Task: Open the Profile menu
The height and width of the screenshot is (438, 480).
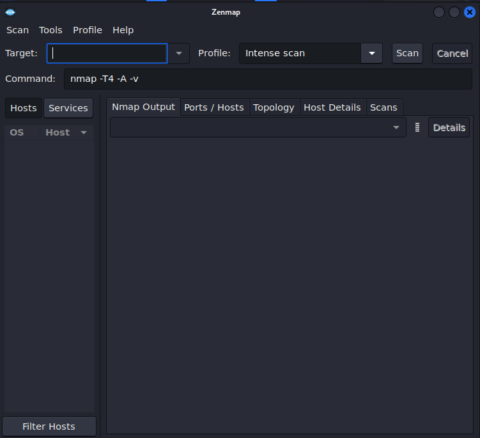Action: pyautogui.click(x=87, y=30)
